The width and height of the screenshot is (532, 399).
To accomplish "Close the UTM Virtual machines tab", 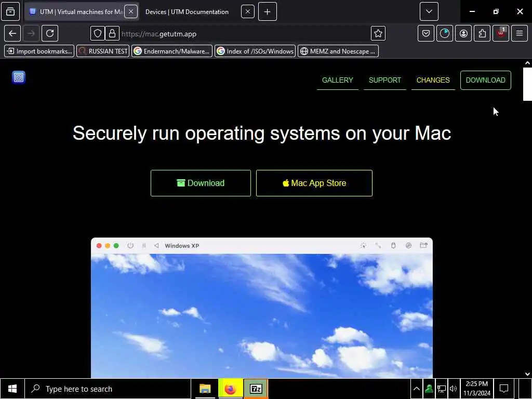I will click(x=130, y=11).
